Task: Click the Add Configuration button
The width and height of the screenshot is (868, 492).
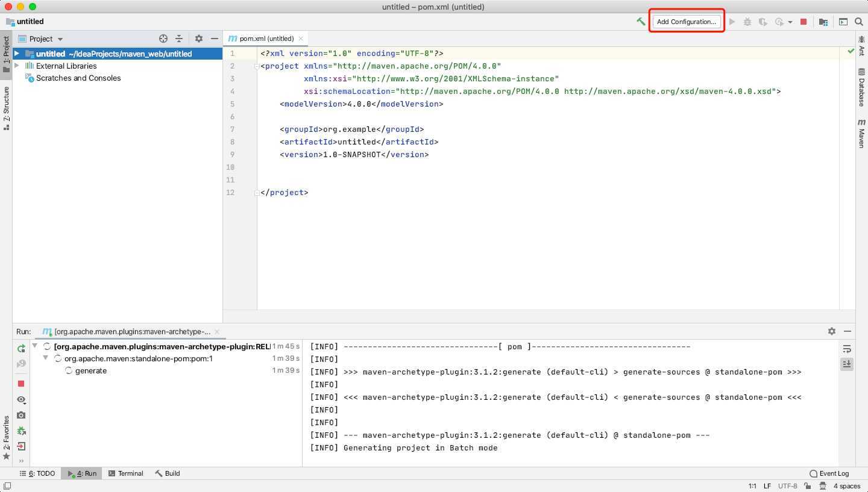Action: tap(687, 22)
